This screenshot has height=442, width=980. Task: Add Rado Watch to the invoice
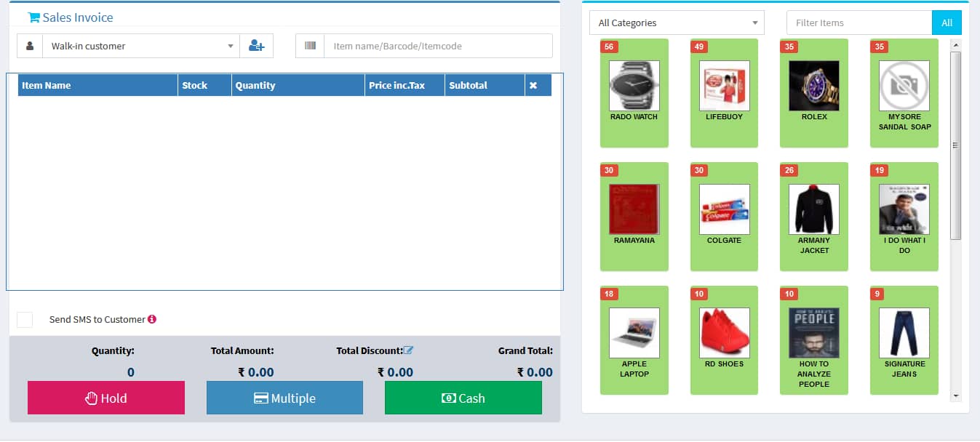coord(634,93)
